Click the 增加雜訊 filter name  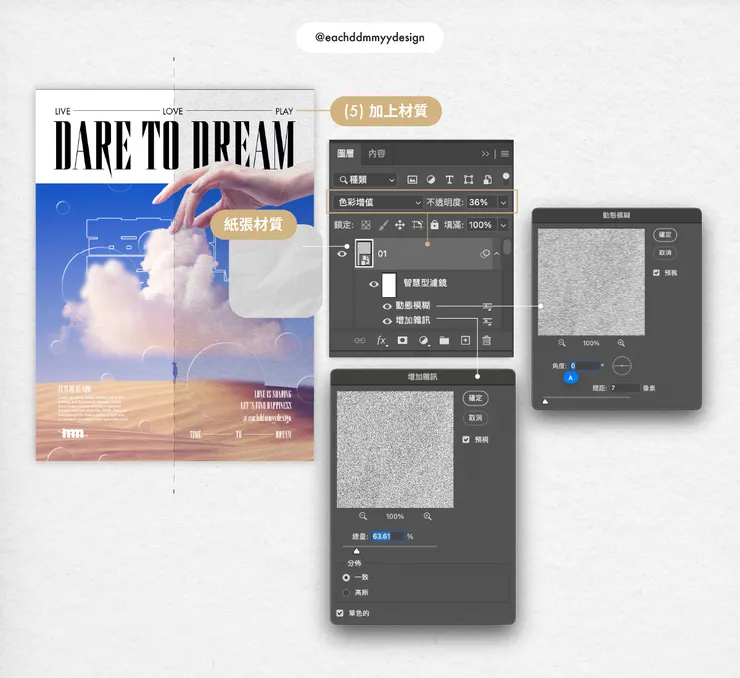[x=413, y=321]
